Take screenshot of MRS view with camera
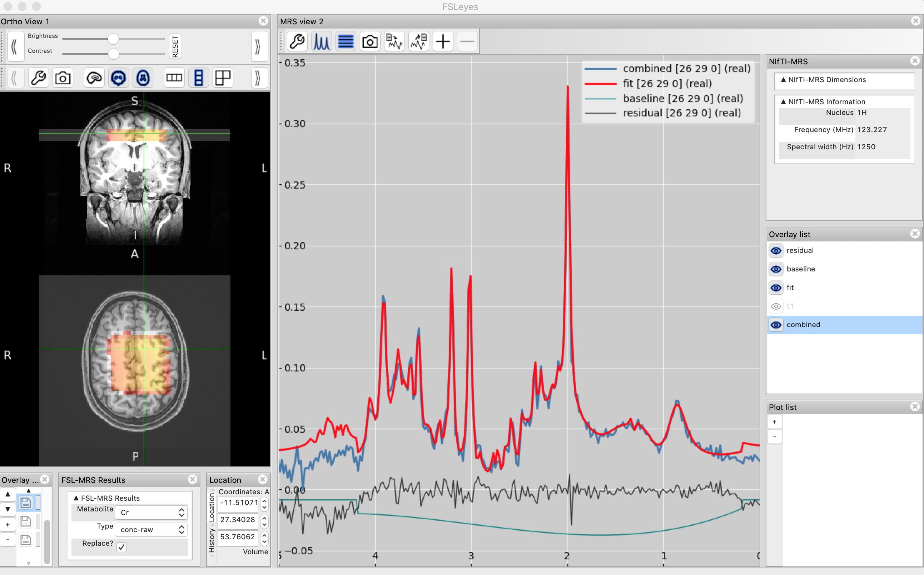 pyautogui.click(x=370, y=41)
